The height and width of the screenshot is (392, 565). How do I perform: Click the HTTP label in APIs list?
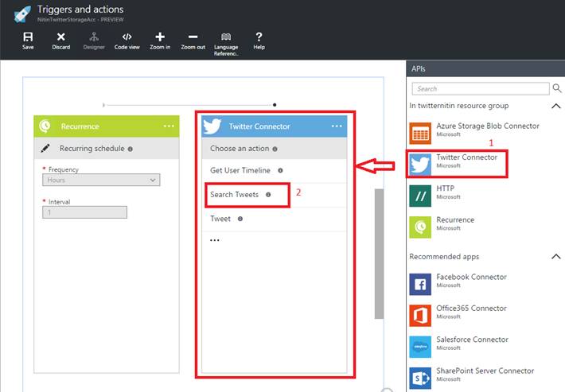(446, 188)
